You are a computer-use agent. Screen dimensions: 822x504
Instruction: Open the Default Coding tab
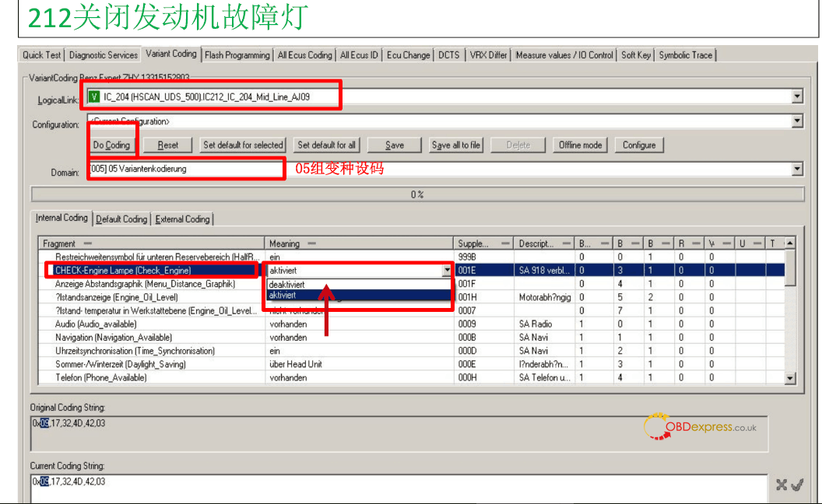[x=121, y=219]
